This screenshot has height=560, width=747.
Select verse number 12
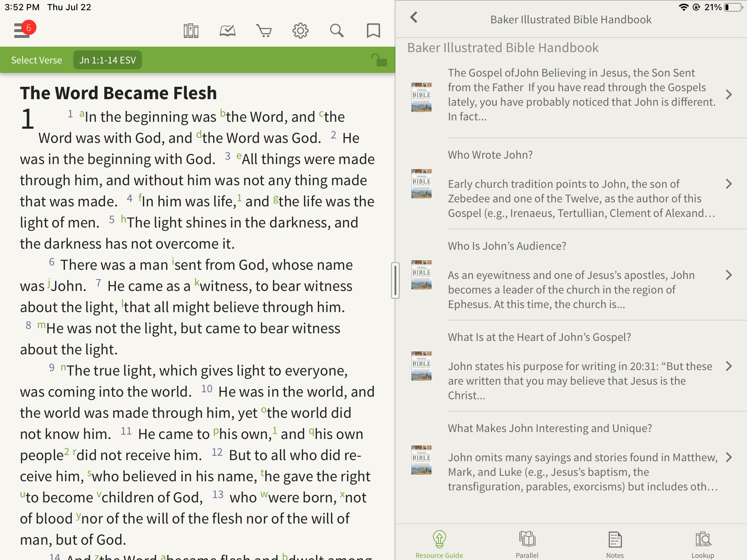click(217, 452)
